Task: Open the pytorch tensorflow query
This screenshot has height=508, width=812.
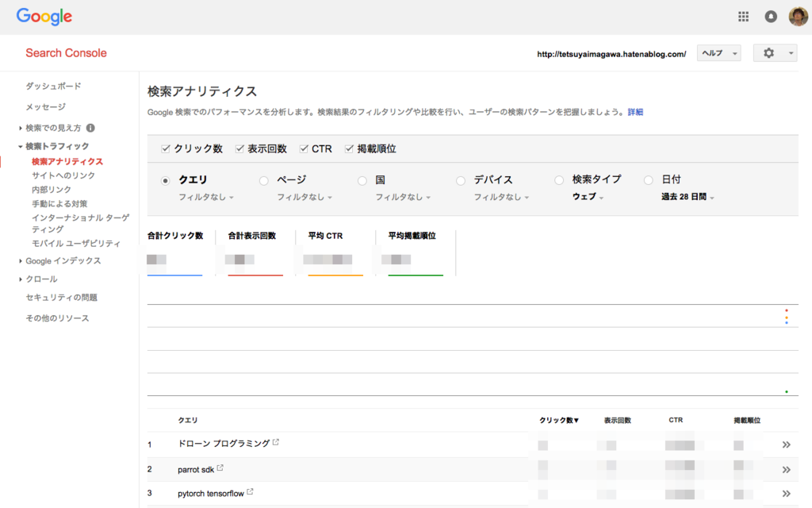Action: [x=211, y=494]
